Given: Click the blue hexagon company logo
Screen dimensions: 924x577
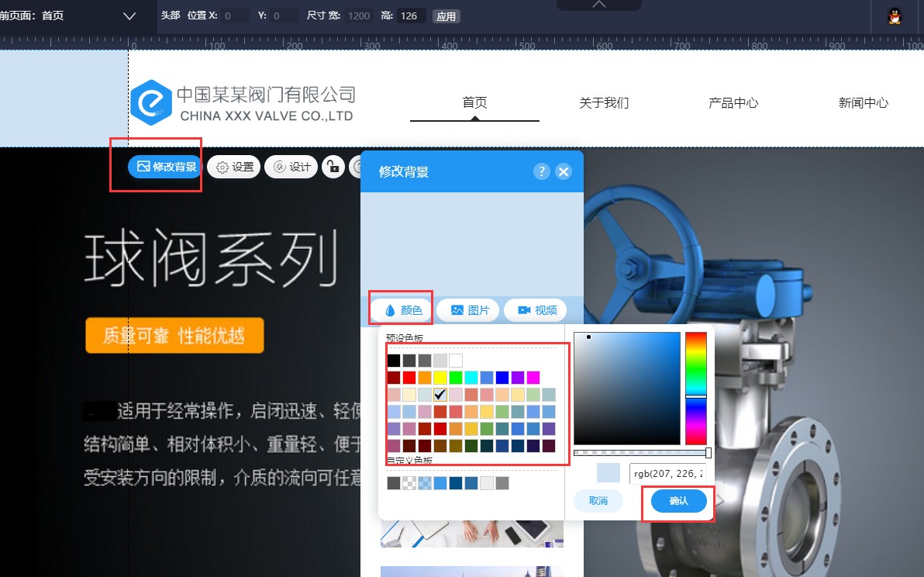Looking at the screenshot, I should click(151, 102).
